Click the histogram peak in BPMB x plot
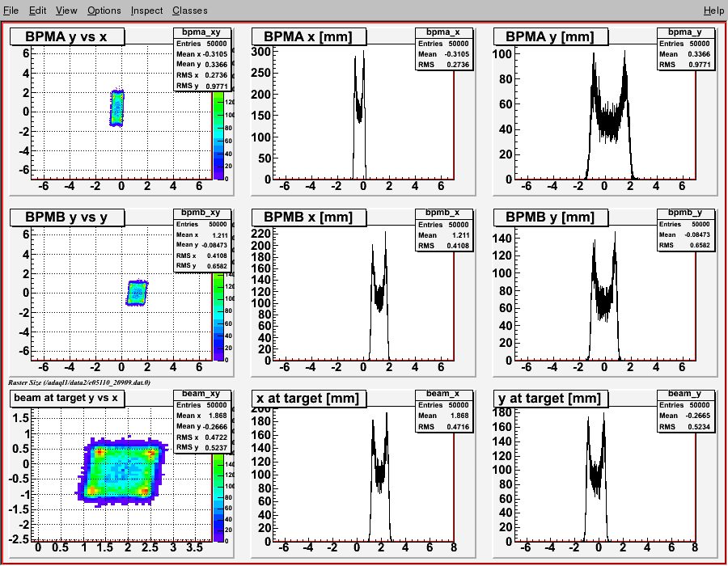 pos(385,234)
